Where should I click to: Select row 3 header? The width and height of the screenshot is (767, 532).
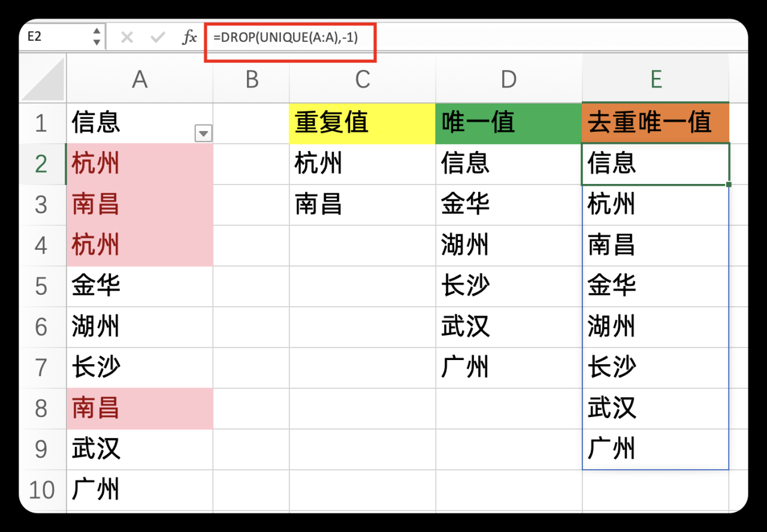pos(43,205)
